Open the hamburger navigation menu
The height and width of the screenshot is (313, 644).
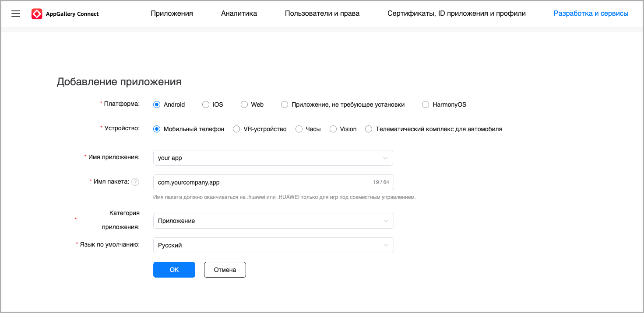(16, 14)
